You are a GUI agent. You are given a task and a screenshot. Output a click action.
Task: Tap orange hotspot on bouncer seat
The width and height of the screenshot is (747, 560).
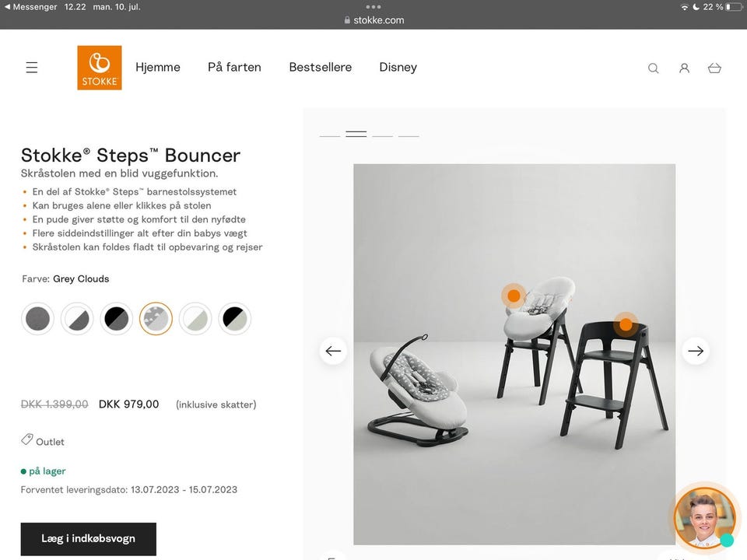pyautogui.click(x=514, y=296)
